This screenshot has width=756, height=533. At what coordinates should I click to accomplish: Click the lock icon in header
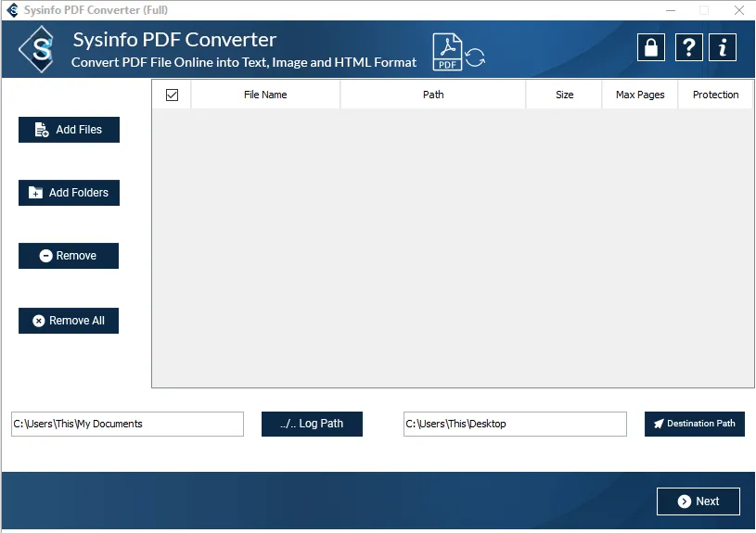point(651,47)
